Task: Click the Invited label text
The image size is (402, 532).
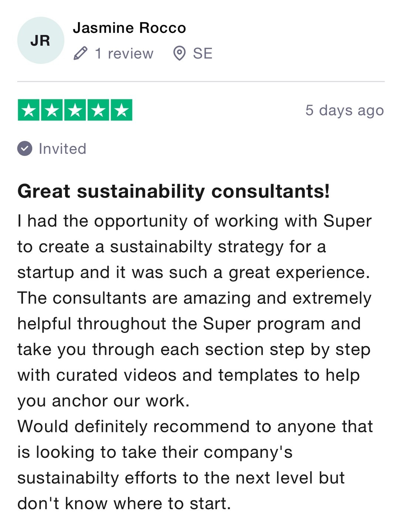Action: (x=63, y=149)
